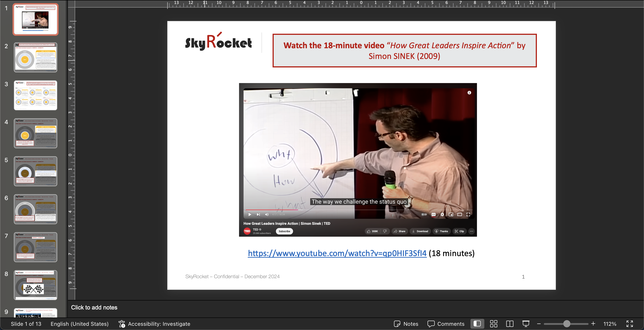Screen dimensions: 644x330
Task: Open Accessibility: Investigate checker
Action: pos(154,324)
